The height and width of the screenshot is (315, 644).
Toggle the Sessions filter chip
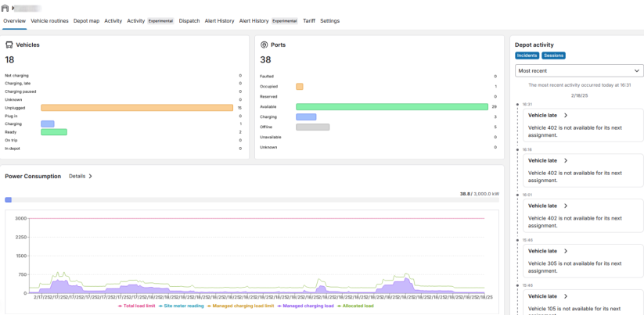point(553,55)
